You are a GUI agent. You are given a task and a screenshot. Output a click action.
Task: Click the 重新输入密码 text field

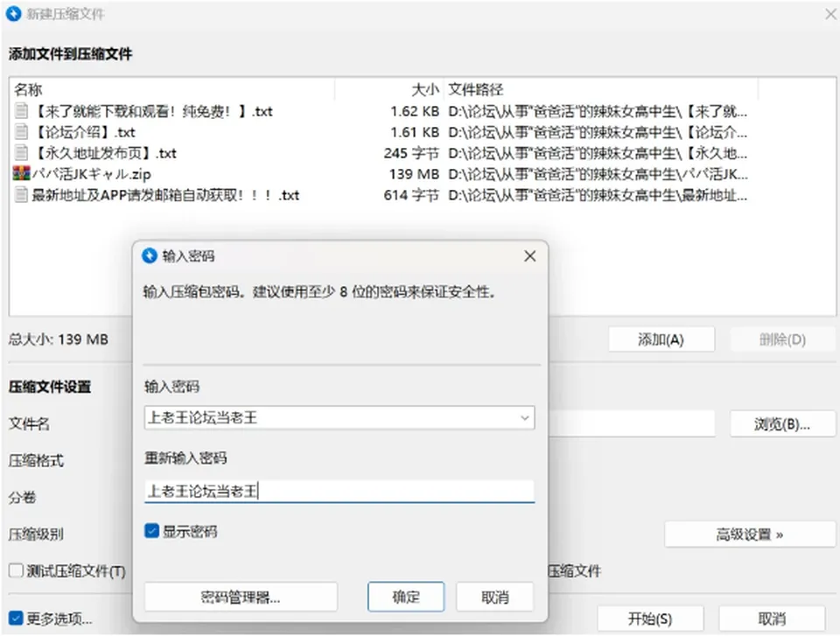[x=339, y=491]
